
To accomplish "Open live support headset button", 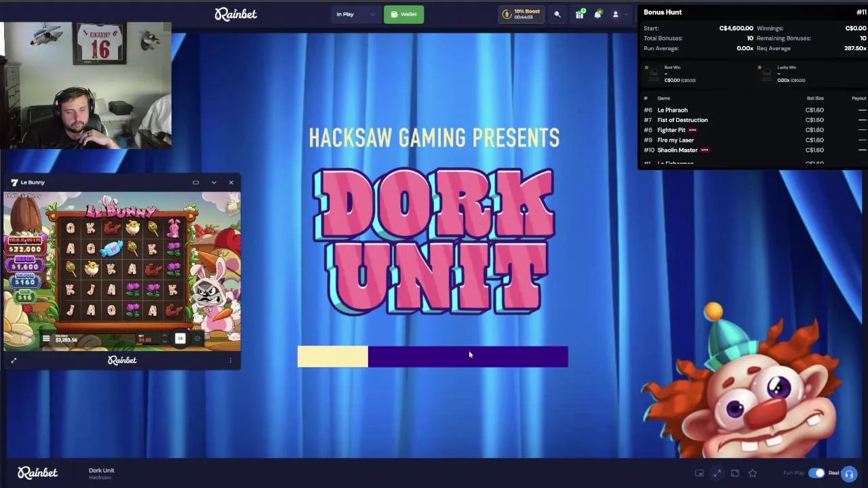I will (849, 474).
